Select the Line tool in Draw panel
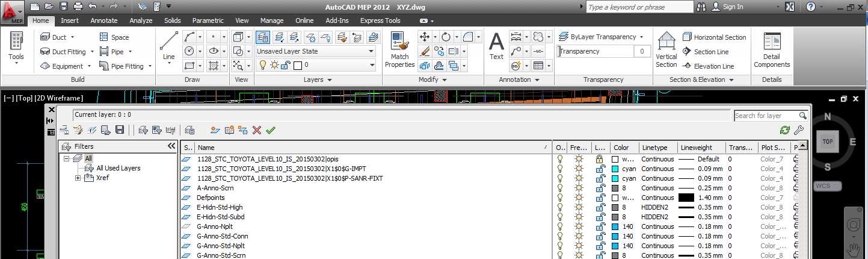Image resolution: width=868 pixels, height=259 pixels. 169,46
